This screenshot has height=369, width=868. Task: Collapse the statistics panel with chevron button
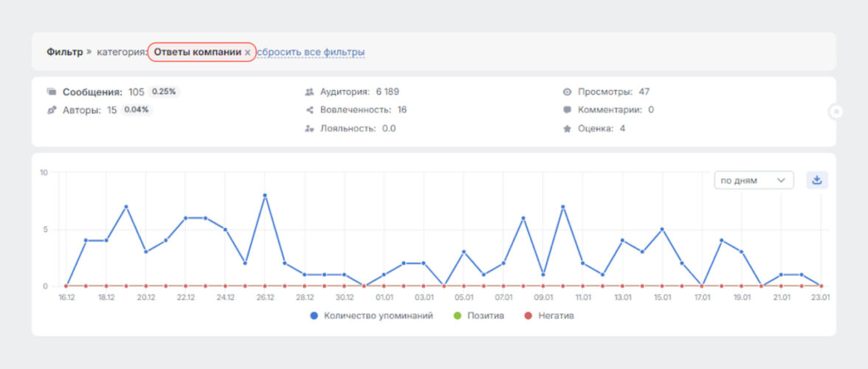pos(836,112)
